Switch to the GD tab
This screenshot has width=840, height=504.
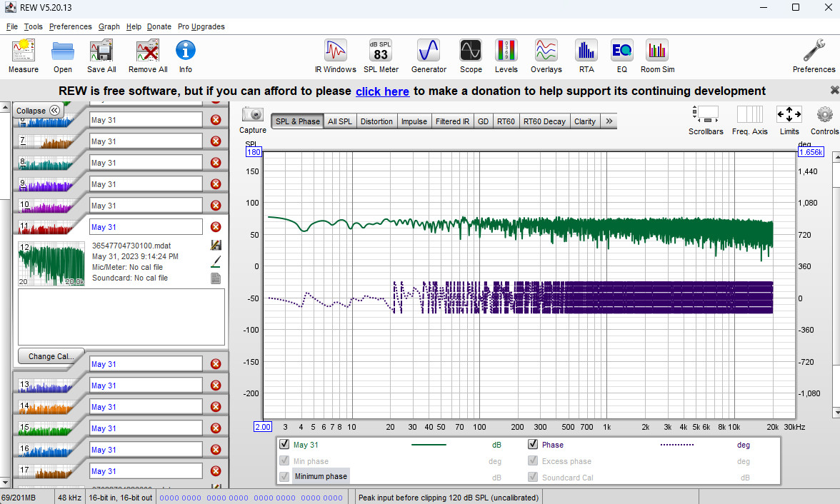483,121
